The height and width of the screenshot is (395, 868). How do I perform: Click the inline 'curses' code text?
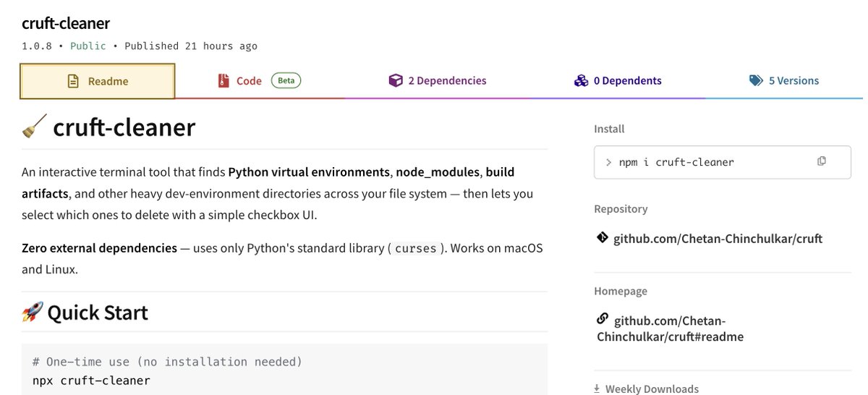pos(416,249)
